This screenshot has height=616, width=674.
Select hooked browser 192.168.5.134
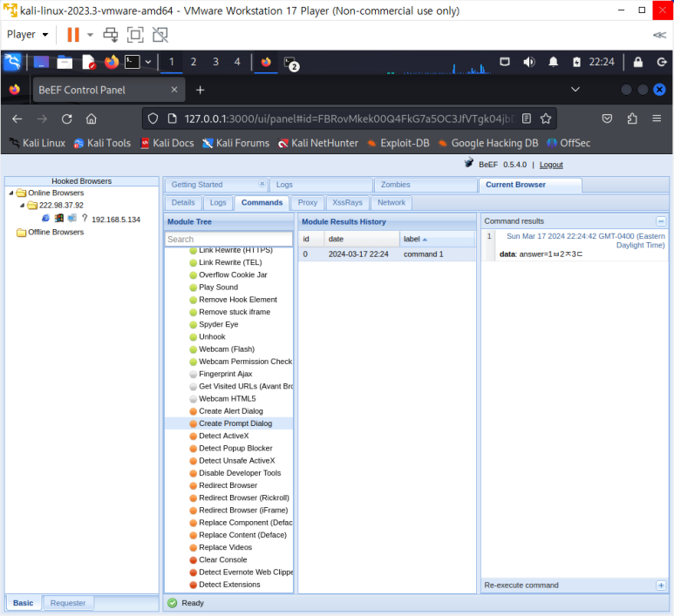(116, 220)
